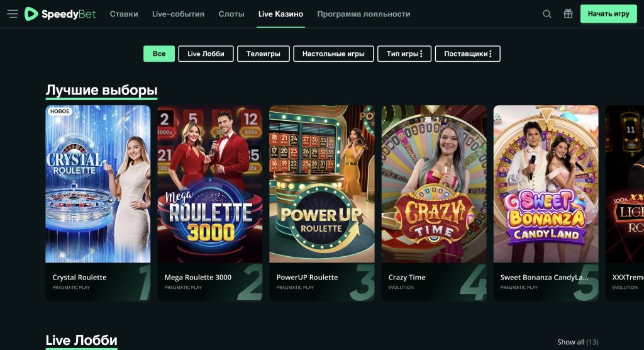Launch the Crazy Time game card
Image resolution: width=644 pixels, height=350 pixels.
point(434,184)
